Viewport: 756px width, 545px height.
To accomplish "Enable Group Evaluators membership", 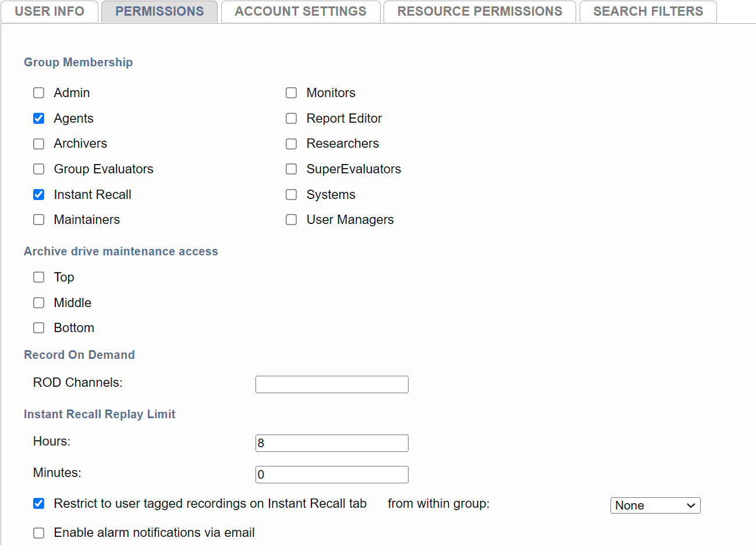I will [38, 169].
